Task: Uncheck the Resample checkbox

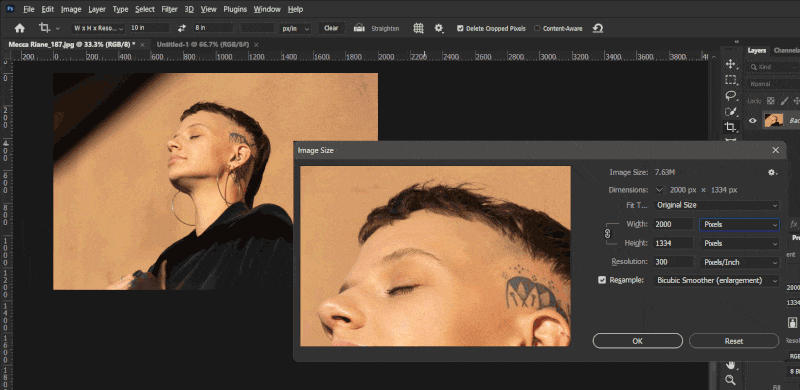Action: pos(602,280)
